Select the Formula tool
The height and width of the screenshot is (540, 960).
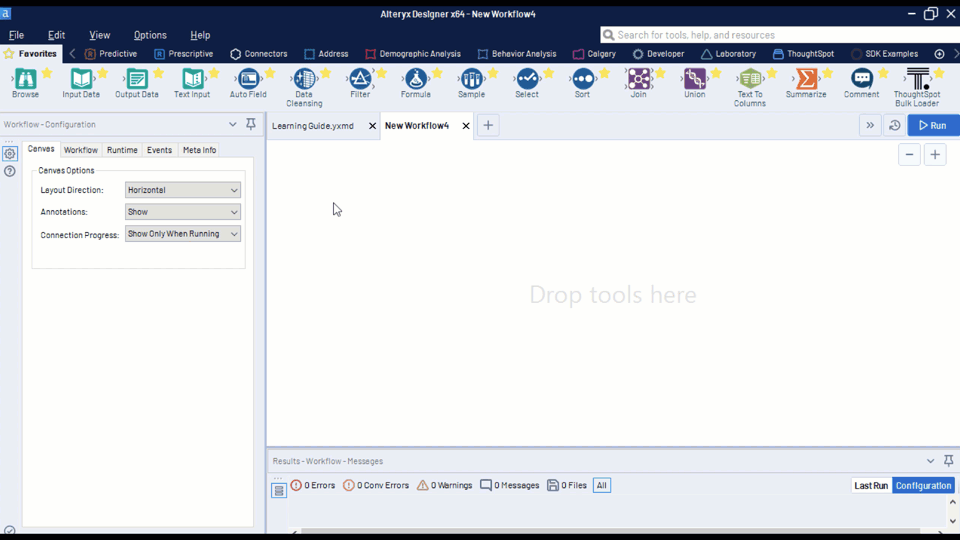click(x=416, y=79)
